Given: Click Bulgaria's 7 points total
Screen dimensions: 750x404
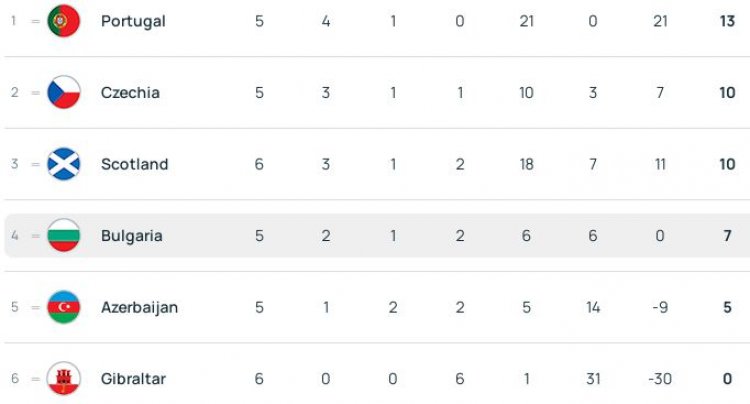Looking at the screenshot, I should (727, 236).
